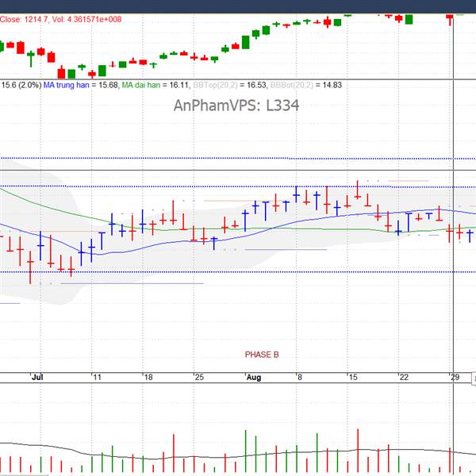Click the 15 date axis label

(353, 378)
